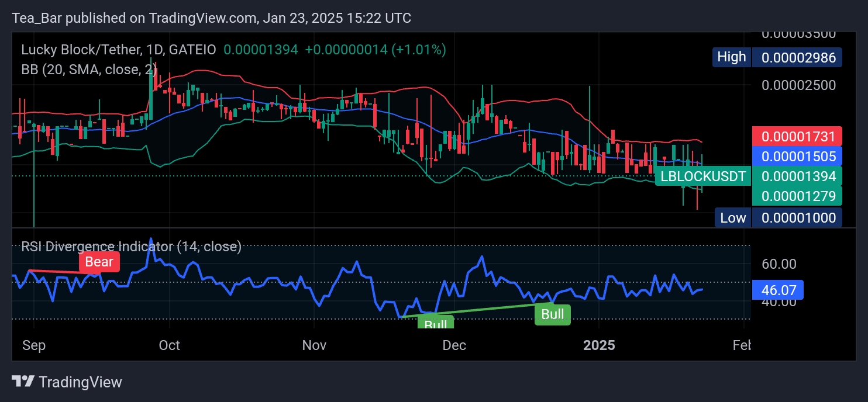Click the Nov date on time axis
The image size is (868, 402).
pyautogui.click(x=315, y=345)
